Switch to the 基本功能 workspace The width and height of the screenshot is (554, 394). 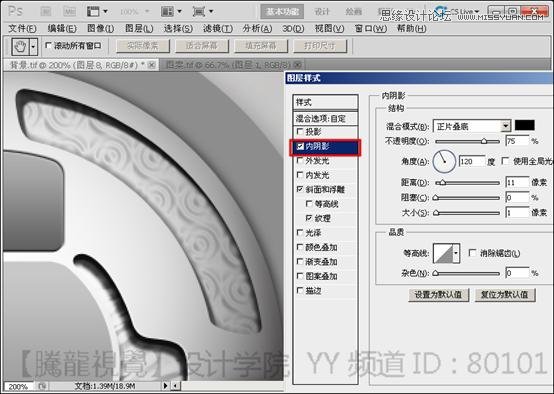pyautogui.click(x=282, y=12)
